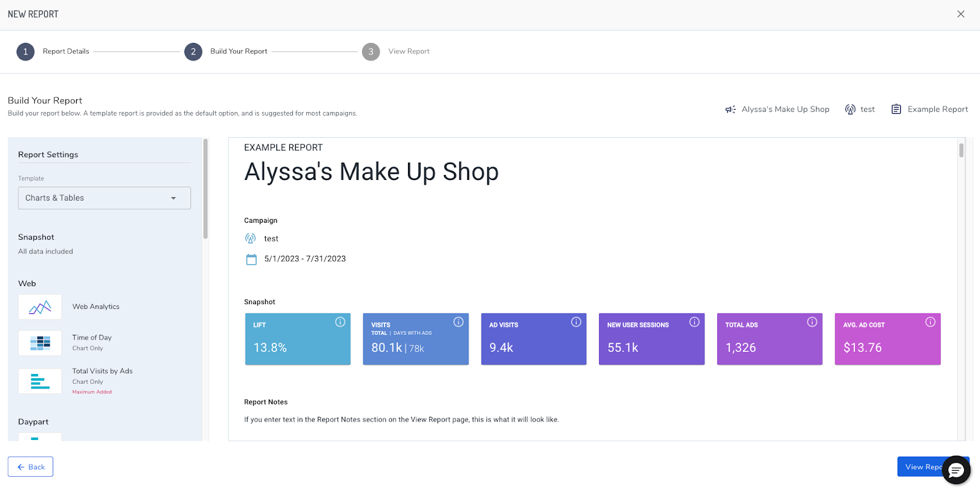Select the Time of Day chart thumbnail
980x489 pixels.
coord(40,343)
